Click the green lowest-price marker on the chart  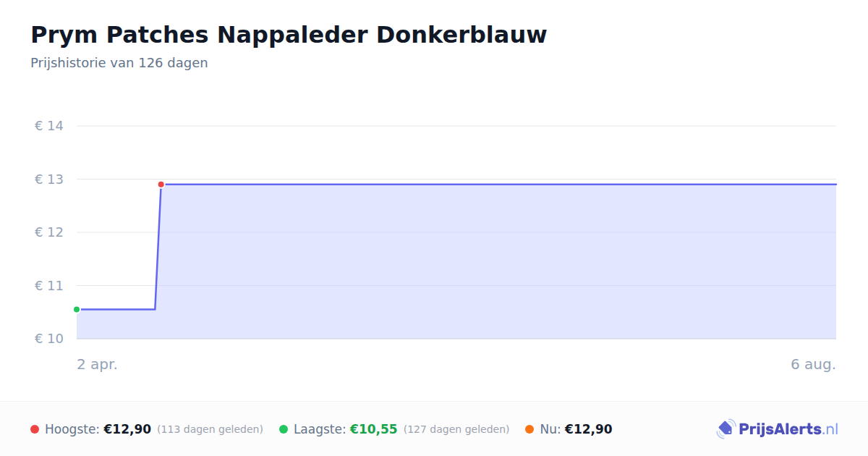[x=77, y=309]
